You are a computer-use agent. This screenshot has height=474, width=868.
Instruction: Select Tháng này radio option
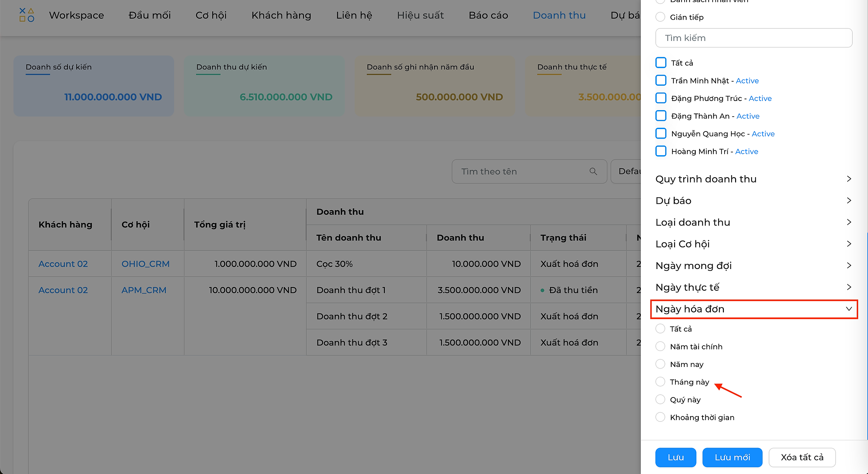point(660,382)
